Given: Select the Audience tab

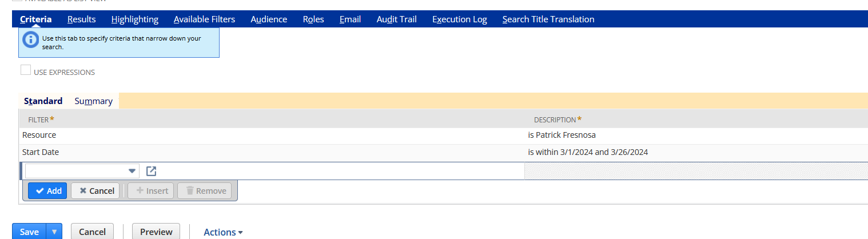Looking at the screenshot, I should click(x=269, y=19).
